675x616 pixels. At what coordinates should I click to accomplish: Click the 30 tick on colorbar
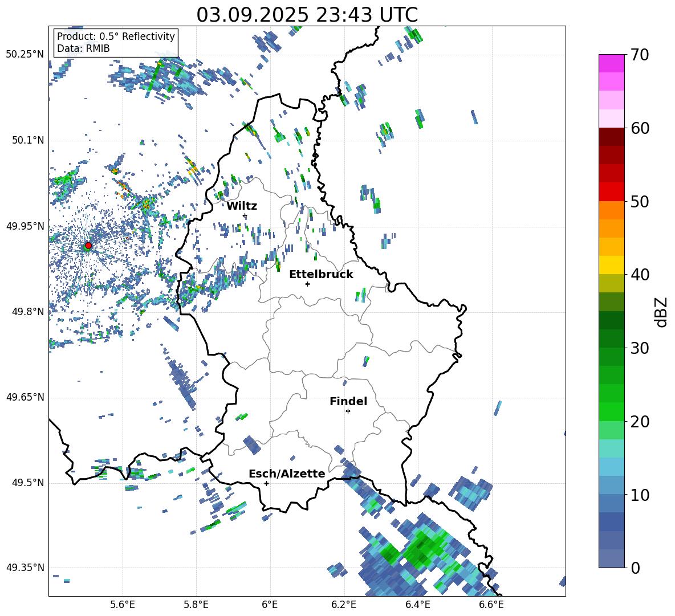pos(640,348)
